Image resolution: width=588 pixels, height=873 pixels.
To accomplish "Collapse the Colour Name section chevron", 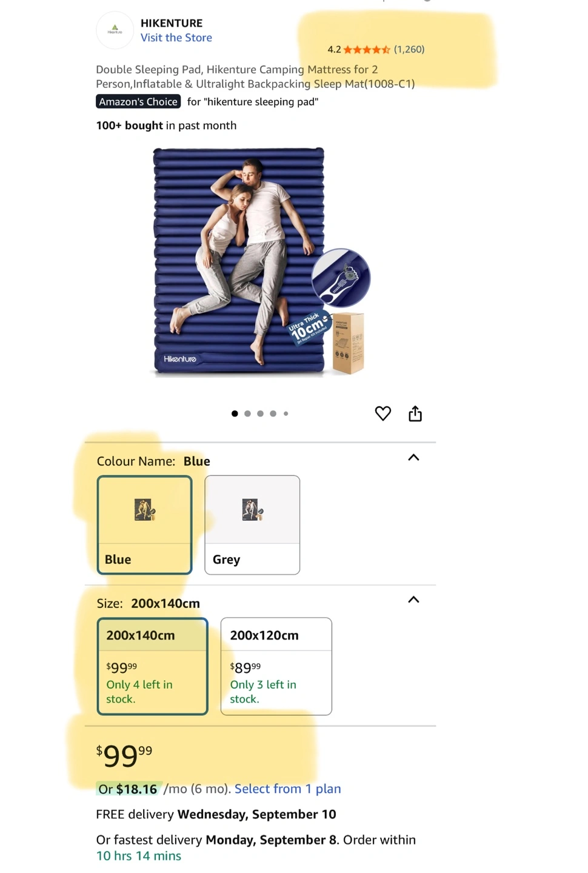I will tap(413, 458).
